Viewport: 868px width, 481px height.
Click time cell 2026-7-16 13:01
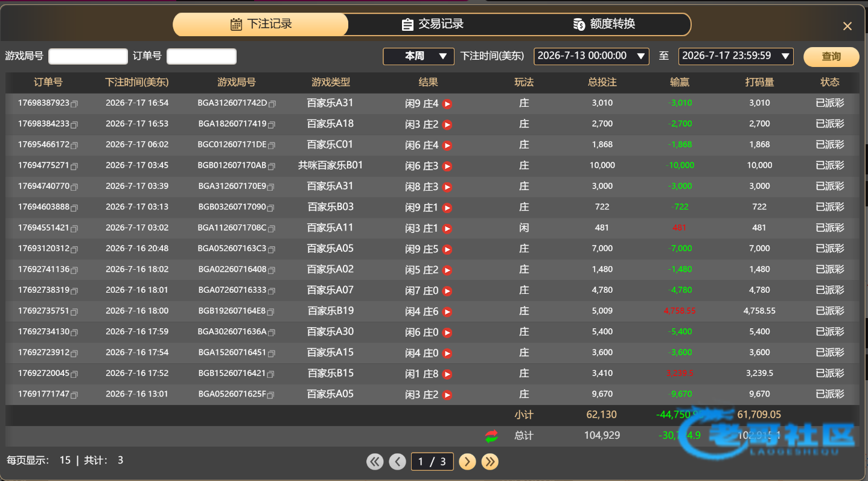137,394
